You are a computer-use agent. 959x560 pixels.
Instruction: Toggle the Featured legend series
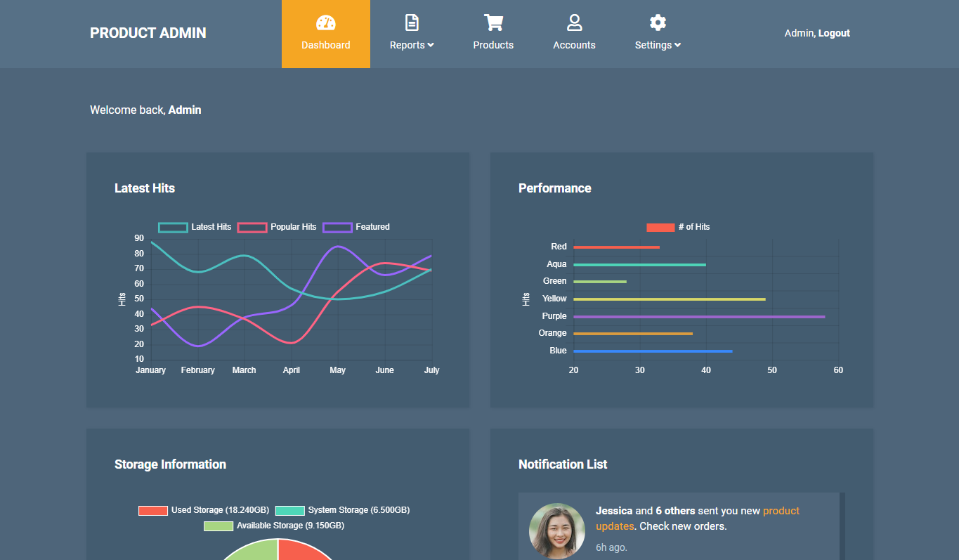[x=356, y=227]
